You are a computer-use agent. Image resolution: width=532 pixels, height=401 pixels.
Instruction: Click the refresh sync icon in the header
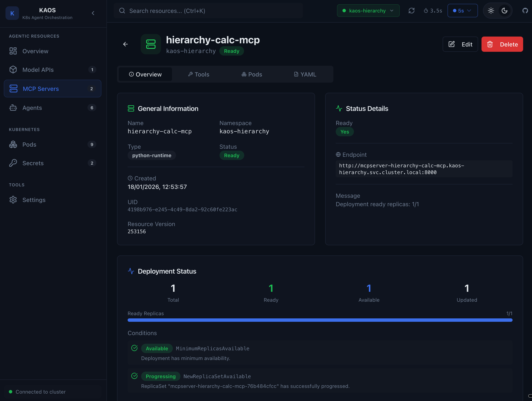pyautogui.click(x=412, y=11)
